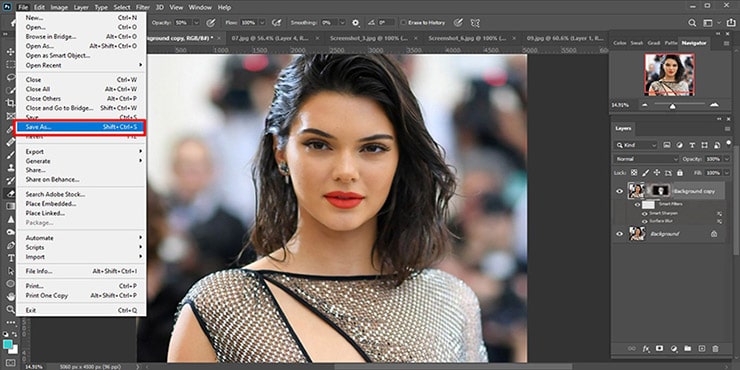Click the foreground color swatch
The image size is (740, 370).
[7, 345]
